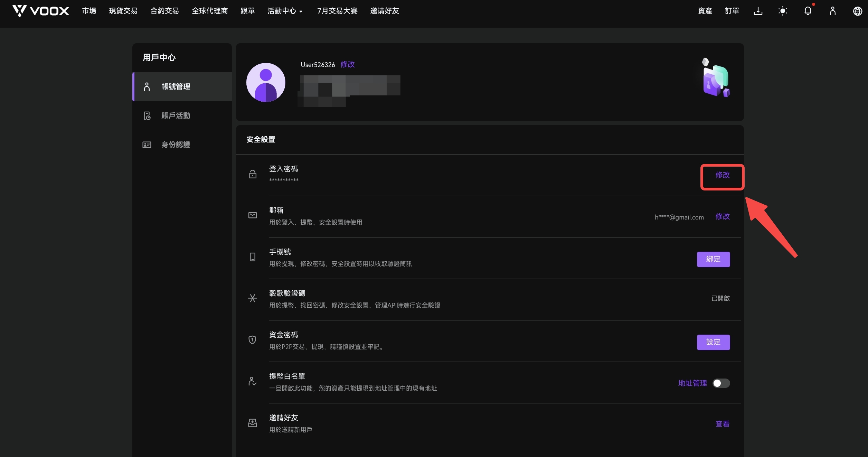Click the 賬戶活動 document icon in sidebar
The image size is (868, 457).
(147, 116)
